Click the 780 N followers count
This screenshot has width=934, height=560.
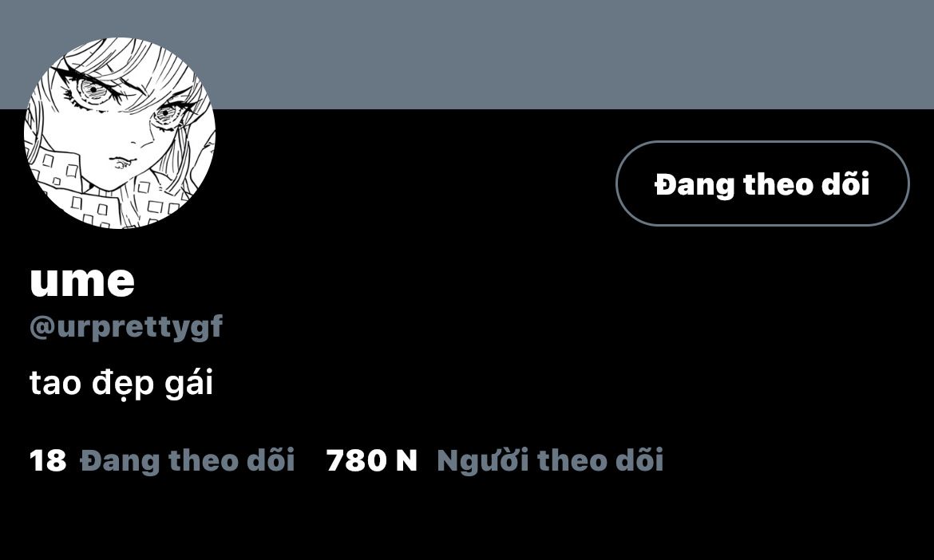pyautogui.click(x=372, y=460)
